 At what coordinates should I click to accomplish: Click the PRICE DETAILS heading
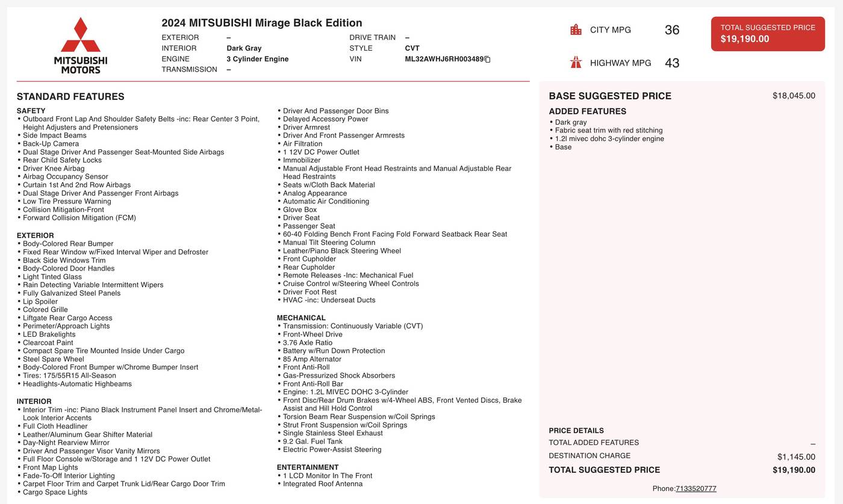pyautogui.click(x=576, y=431)
